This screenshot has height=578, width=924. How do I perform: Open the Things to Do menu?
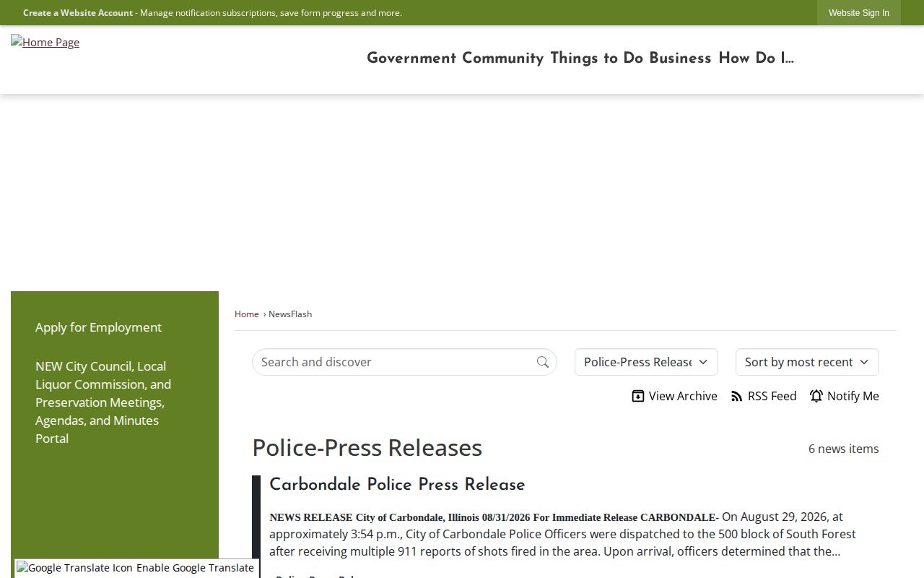click(596, 59)
